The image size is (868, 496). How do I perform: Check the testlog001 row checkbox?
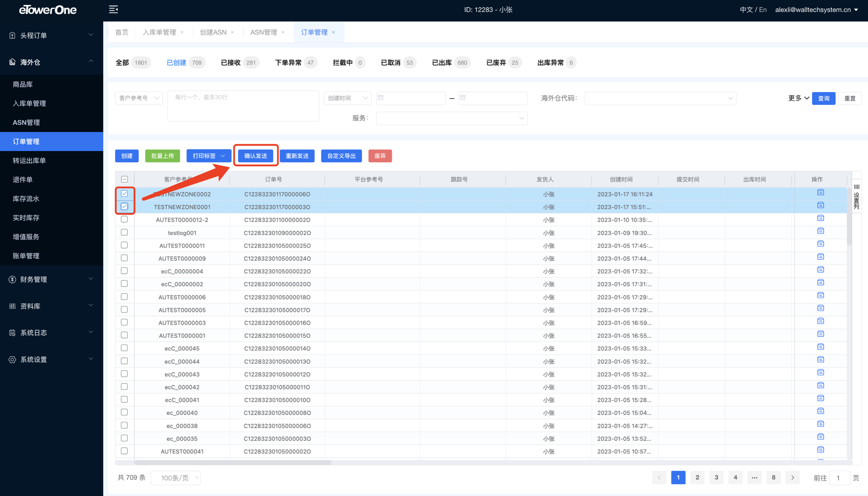click(125, 232)
